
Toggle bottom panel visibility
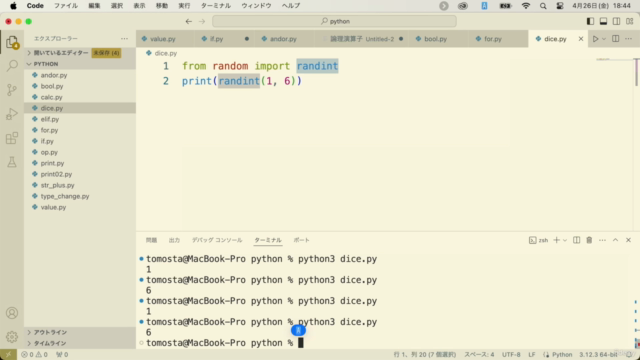tap(603, 21)
